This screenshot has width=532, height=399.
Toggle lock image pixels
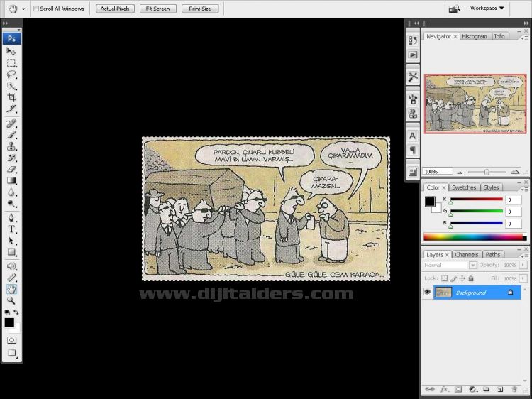pos(453,278)
